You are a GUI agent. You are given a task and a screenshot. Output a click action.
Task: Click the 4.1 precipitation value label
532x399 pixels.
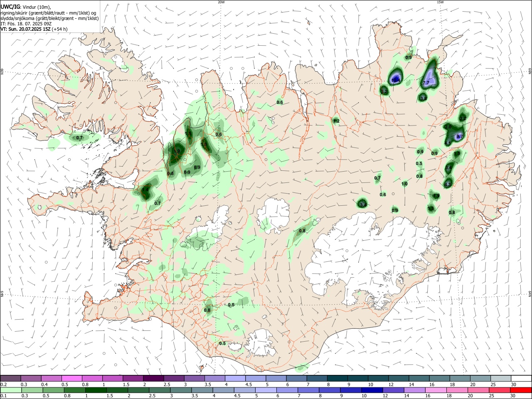[x=448, y=143]
